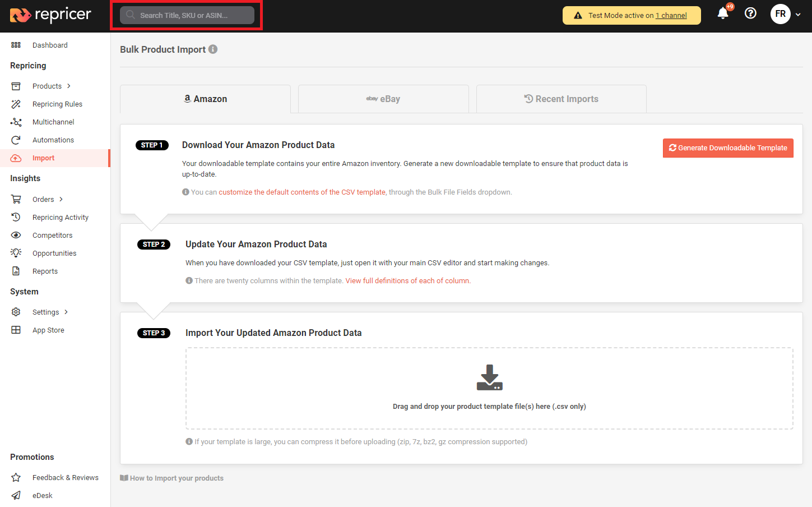The height and width of the screenshot is (507, 812).
Task: Open Reports in the sidebar
Action: [45, 271]
